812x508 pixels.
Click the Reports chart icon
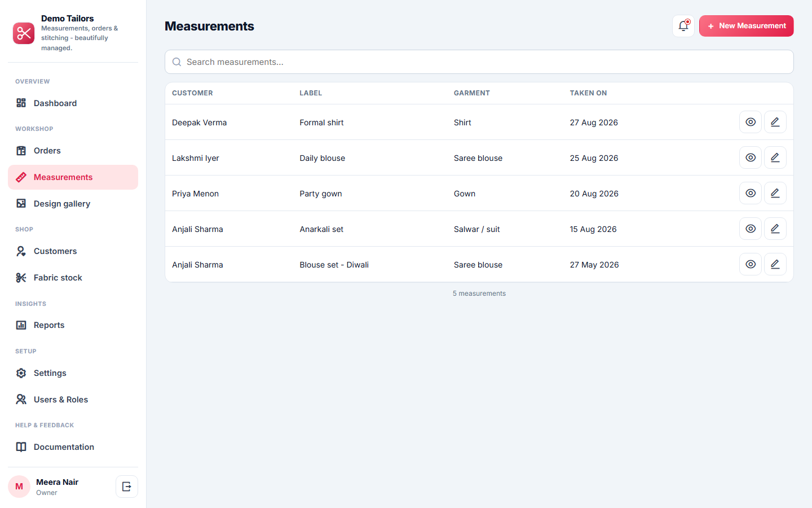click(x=21, y=325)
